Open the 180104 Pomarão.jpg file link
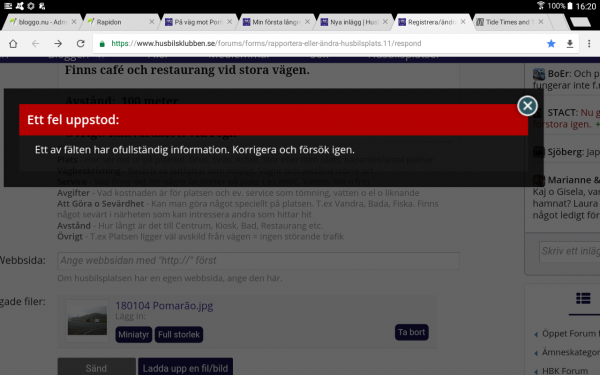The image size is (600, 375). [x=164, y=305]
